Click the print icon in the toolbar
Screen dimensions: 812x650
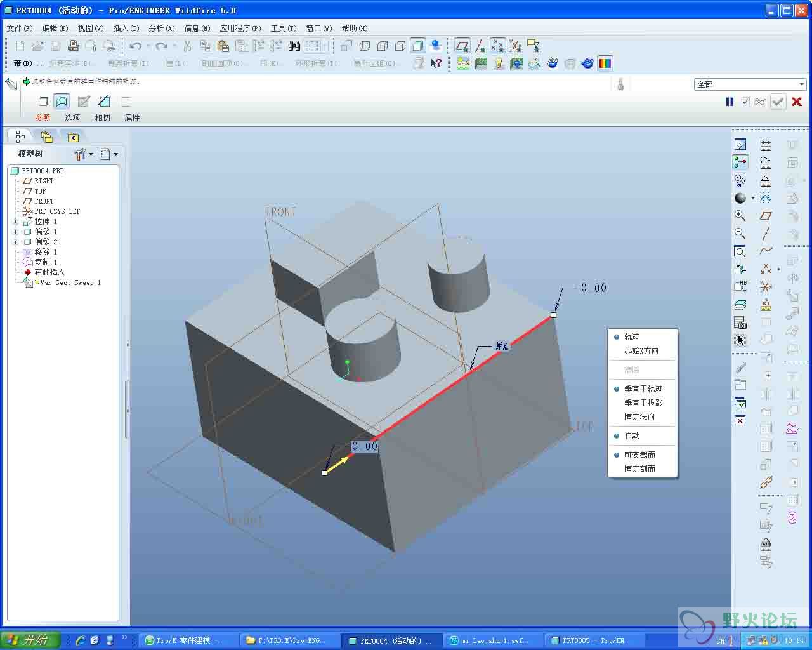click(73, 46)
